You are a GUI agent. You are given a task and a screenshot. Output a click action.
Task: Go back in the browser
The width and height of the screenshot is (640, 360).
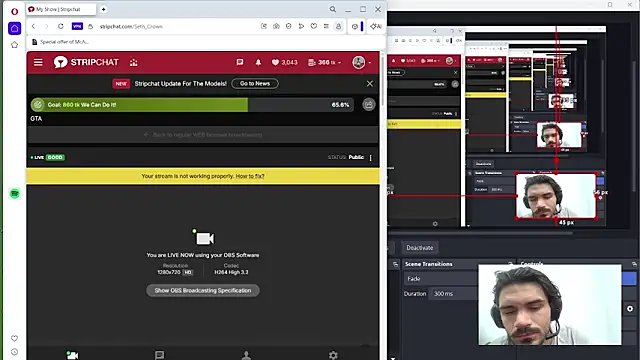tap(33, 26)
